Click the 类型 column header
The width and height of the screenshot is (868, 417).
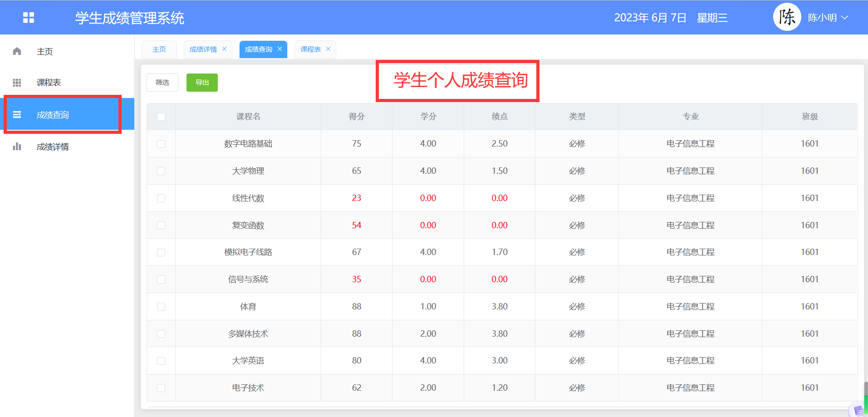pyautogui.click(x=577, y=117)
